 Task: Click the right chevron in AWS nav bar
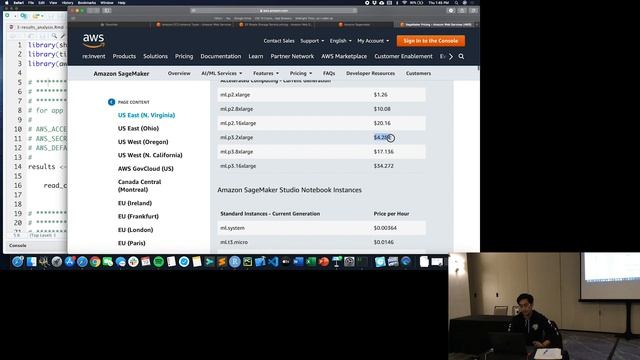pos(451,56)
